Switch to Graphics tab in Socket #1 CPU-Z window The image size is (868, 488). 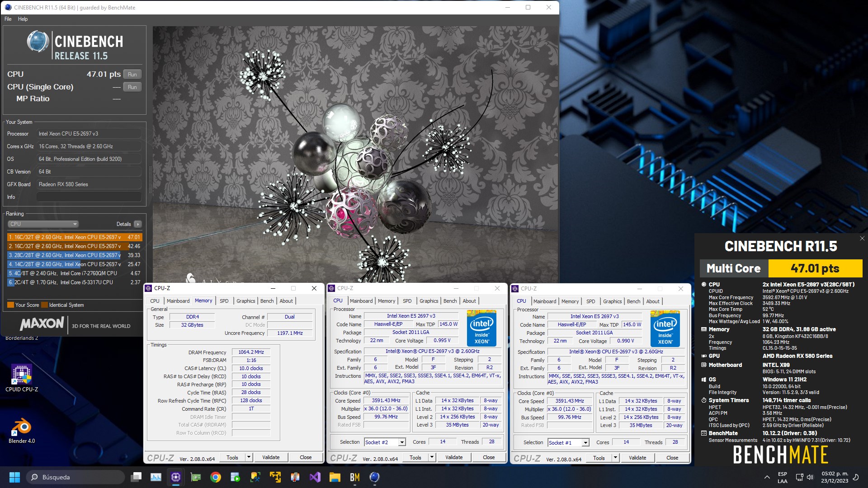[613, 301]
